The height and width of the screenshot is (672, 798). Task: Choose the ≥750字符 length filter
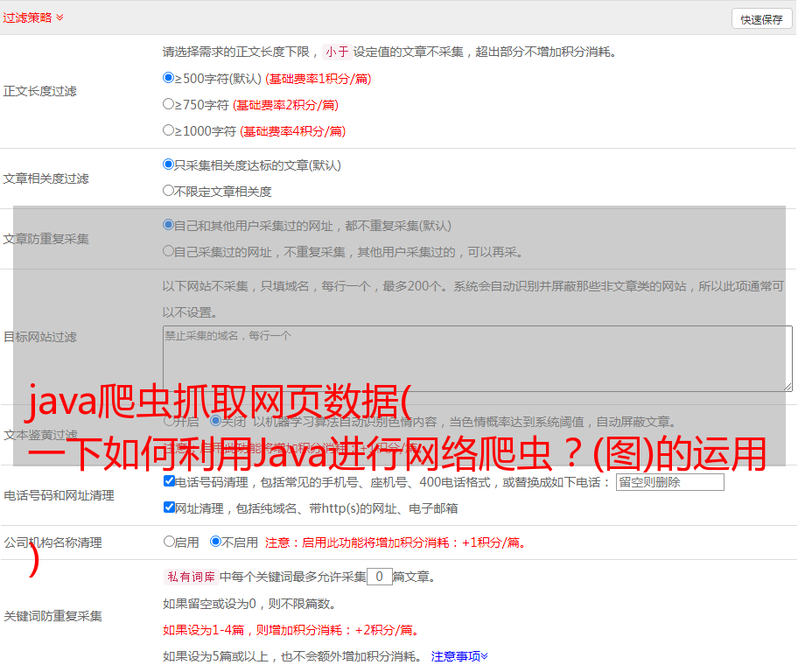[x=169, y=104]
